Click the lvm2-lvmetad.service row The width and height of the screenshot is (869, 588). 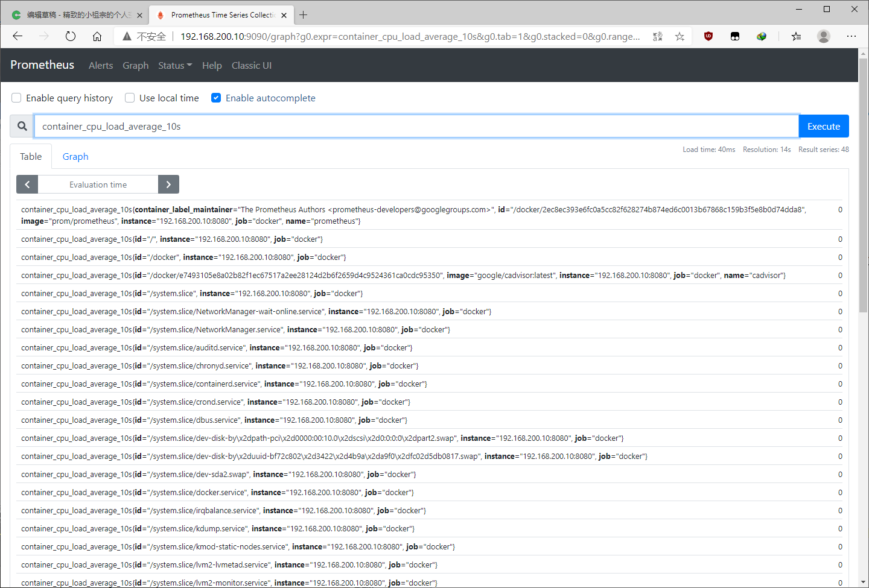tap(429, 564)
